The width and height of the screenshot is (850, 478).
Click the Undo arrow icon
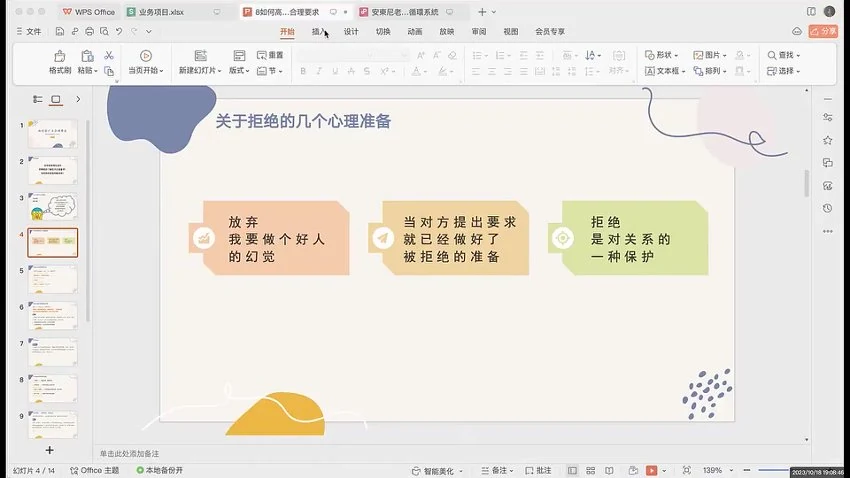119,31
